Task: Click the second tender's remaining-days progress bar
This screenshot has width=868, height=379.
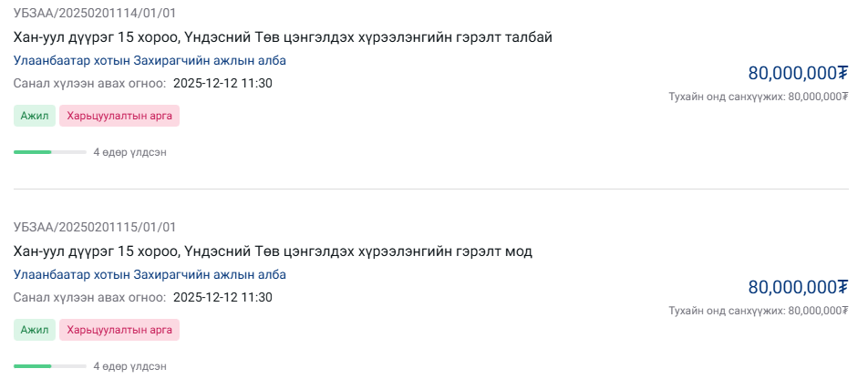Action: pos(49,366)
